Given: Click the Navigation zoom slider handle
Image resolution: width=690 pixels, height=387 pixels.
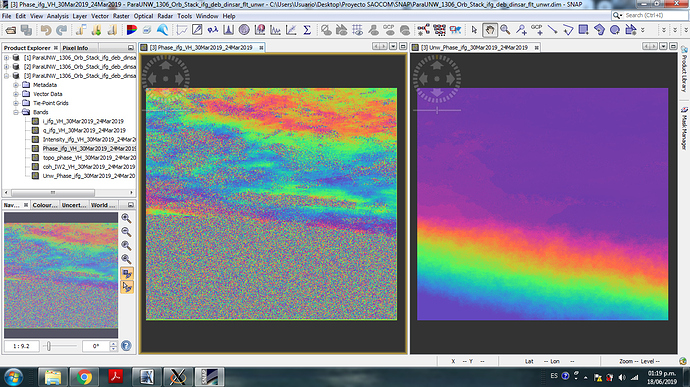Looking at the screenshot, I should tap(49, 346).
